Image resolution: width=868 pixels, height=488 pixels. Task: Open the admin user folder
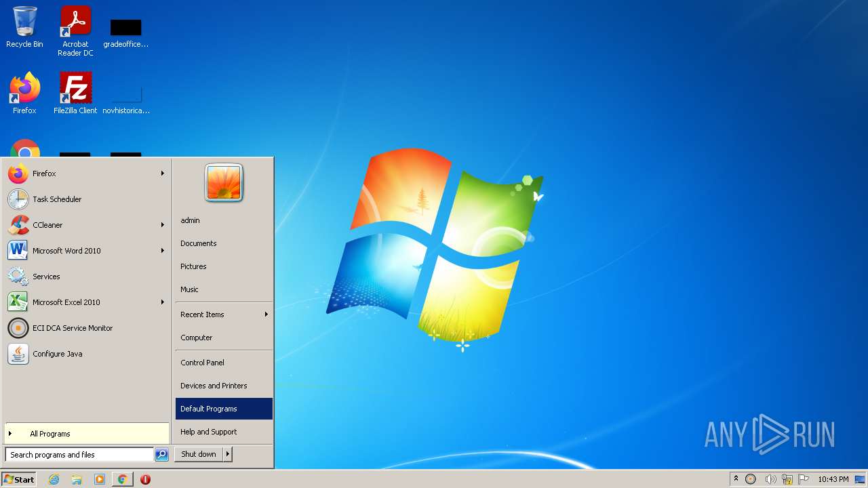tap(224, 220)
